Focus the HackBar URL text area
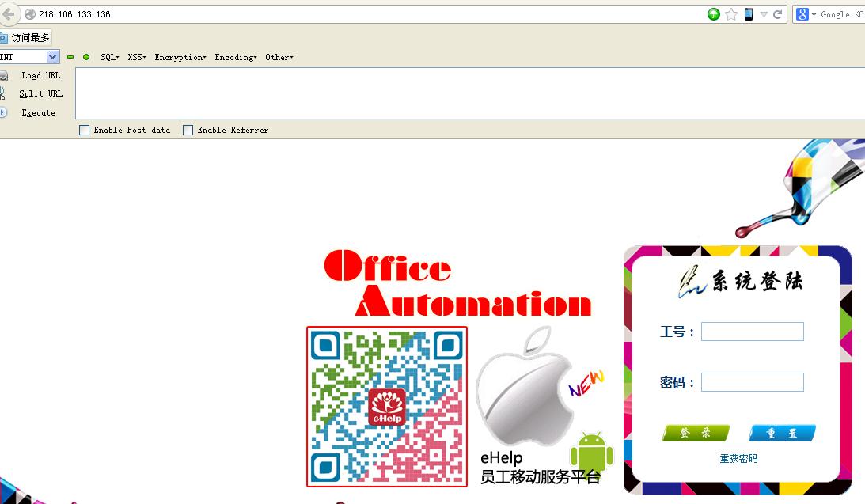 click(x=470, y=93)
